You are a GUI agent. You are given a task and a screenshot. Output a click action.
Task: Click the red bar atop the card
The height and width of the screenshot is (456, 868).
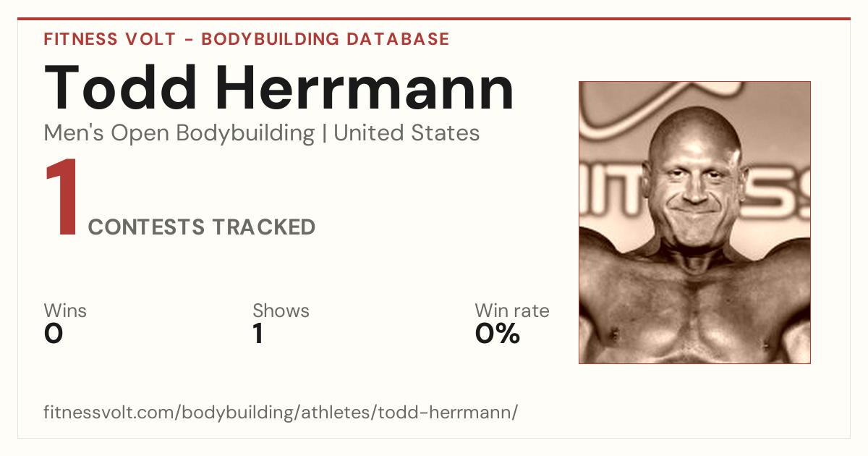tap(434, 19)
